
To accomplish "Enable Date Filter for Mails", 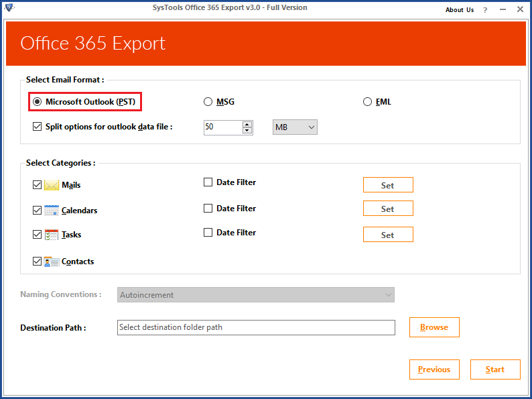I will tap(208, 182).
